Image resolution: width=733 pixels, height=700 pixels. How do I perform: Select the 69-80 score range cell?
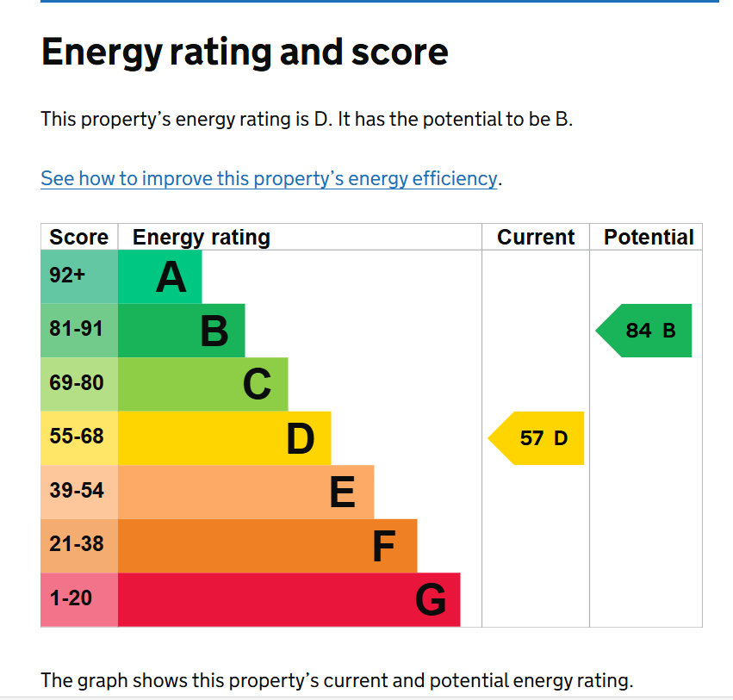click(78, 384)
